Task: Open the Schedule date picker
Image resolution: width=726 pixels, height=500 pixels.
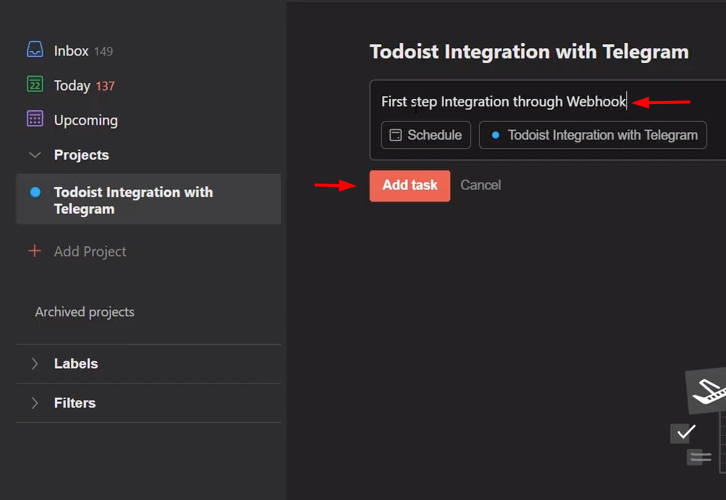Action: [426, 135]
